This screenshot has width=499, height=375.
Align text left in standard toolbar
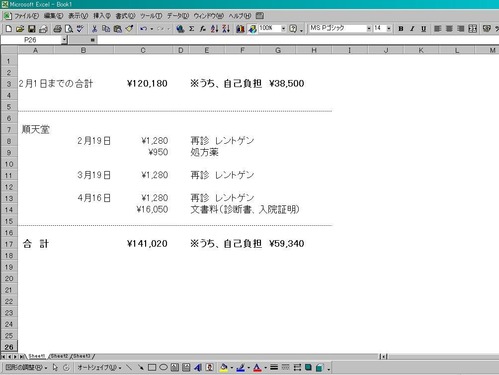click(x=437, y=29)
